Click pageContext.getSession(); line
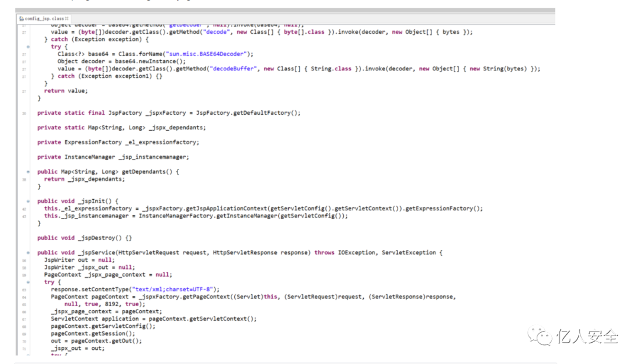 pos(93,333)
